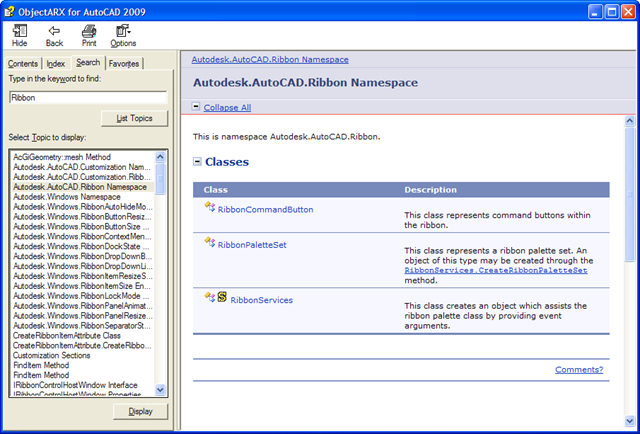Follow the Comments? link
Image resolution: width=640 pixels, height=434 pixels.
(x=579, y=370)
